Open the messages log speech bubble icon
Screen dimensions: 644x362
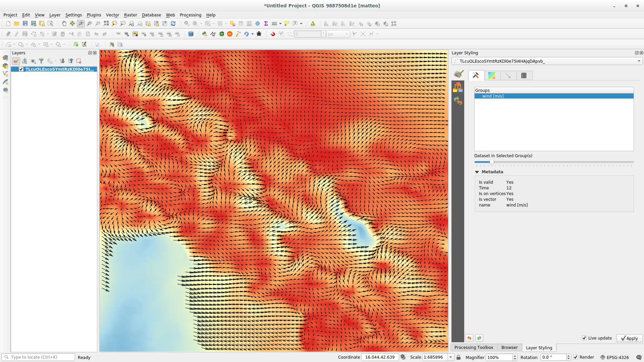(639, 357)
